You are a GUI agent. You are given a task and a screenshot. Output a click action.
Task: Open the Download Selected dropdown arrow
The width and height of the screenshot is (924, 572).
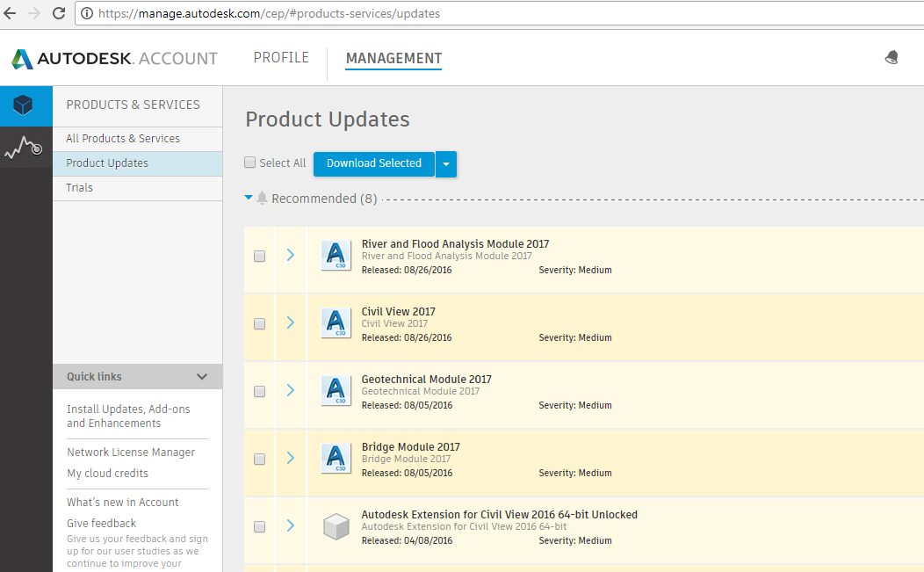pyautogui.click(x=446, y=163)
